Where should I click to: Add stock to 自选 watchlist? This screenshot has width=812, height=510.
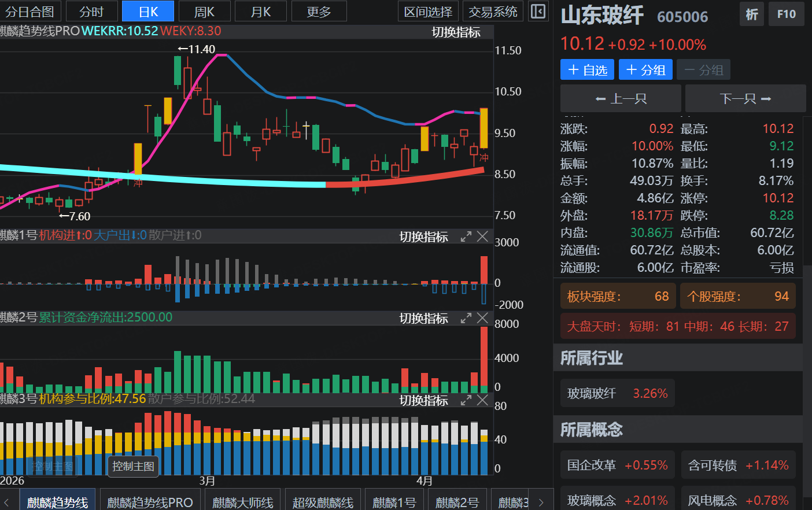pyautogui.click(x=587, y=70)
